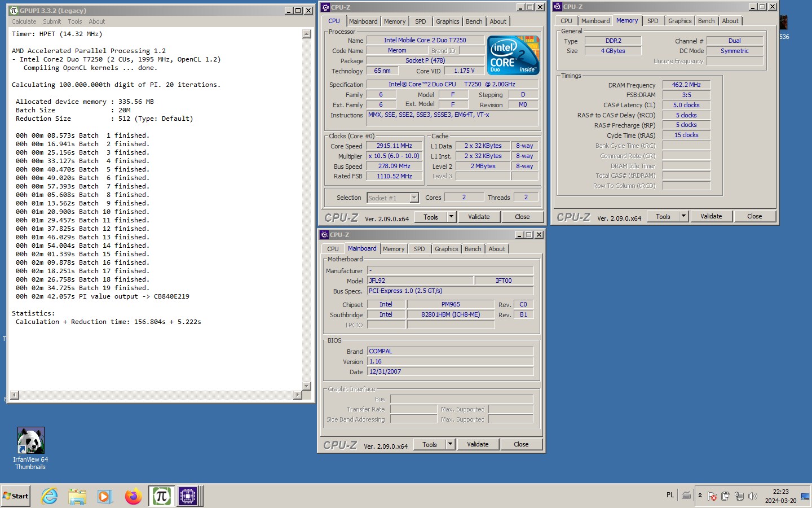Click Core Speed value 2915.11 MHz

coord(394,146)
